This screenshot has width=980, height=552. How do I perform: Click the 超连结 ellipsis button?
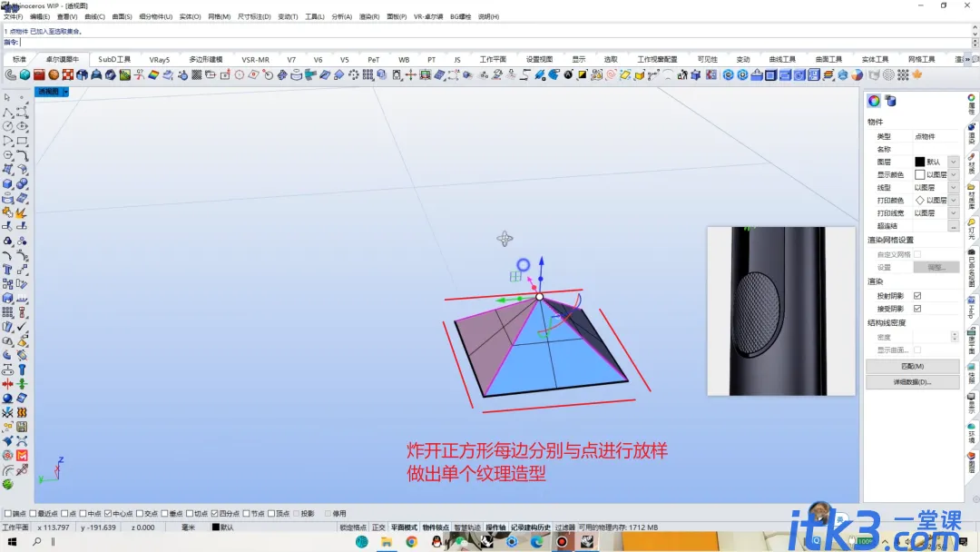[x=953, y=226]
